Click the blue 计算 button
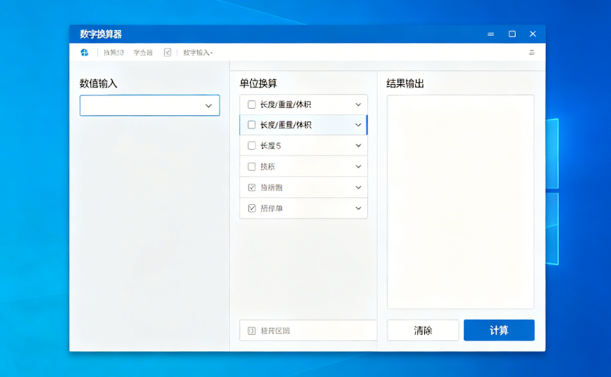 point(499,331)
